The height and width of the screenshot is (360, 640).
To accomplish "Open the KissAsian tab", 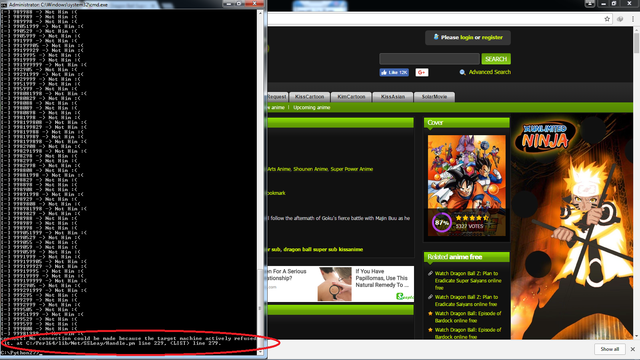I will 393,97.
